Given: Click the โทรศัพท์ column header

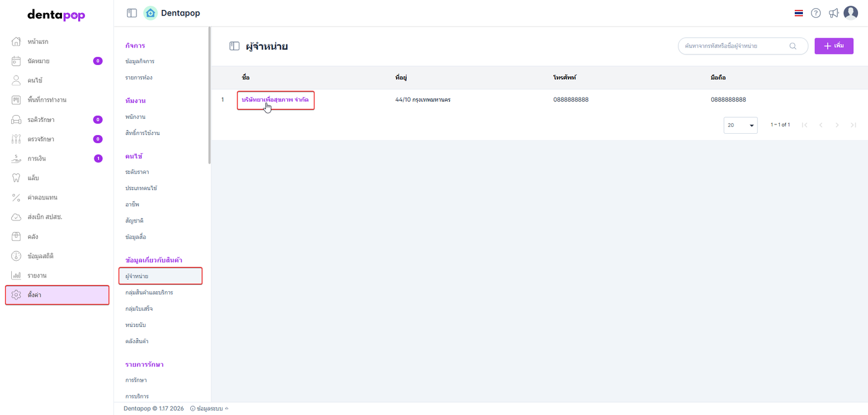Looking at the screenshot, I should pyautogui.click(x=565, y=77).
